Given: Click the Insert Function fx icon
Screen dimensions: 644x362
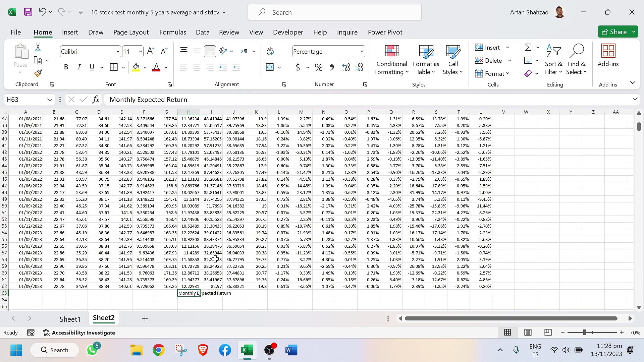Looking at the screenshot, I should pyautogui.click(x=96, y=100).
